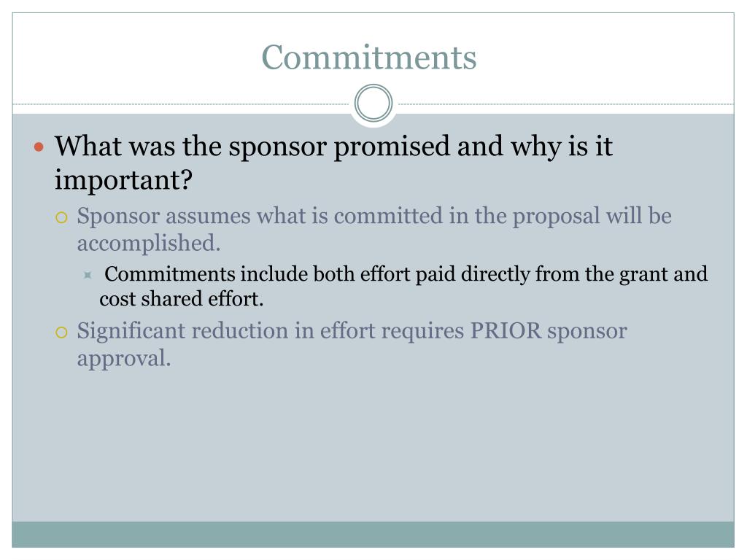
Task: Click the word 'approval.' in final bullet
Action: (x=124, y=359)
